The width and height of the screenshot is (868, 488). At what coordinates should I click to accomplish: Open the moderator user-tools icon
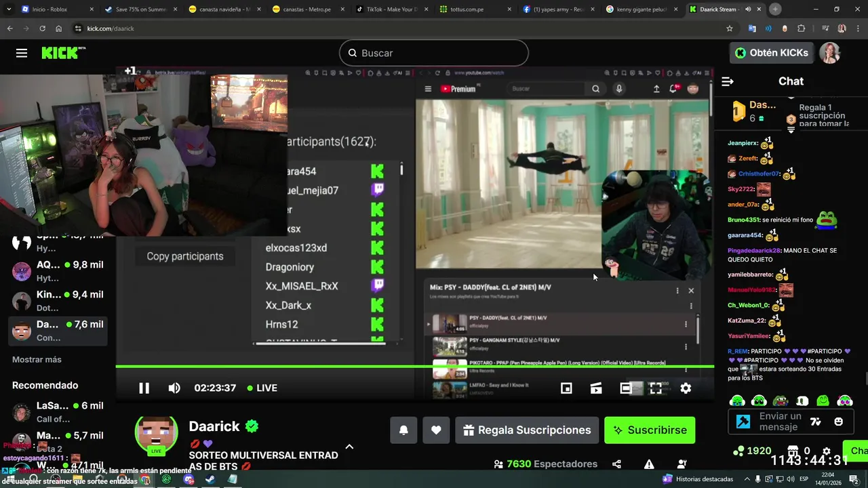(x=682, y=464)
